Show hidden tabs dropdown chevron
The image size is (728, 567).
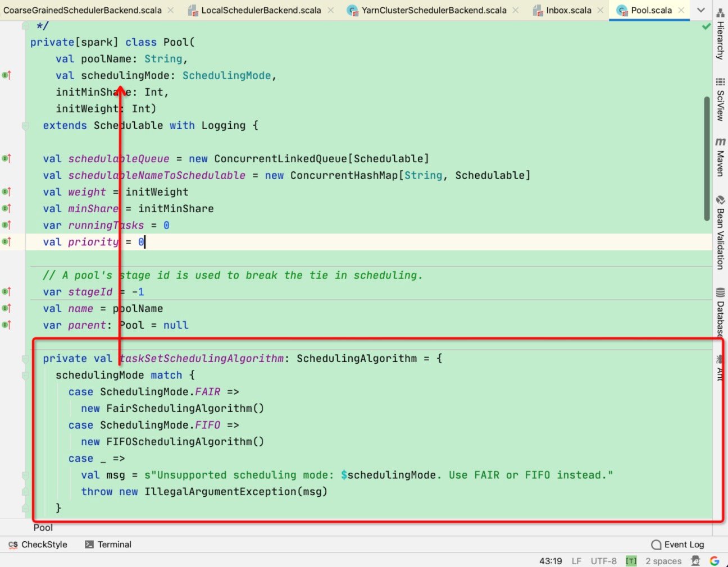tap(701, 10)
